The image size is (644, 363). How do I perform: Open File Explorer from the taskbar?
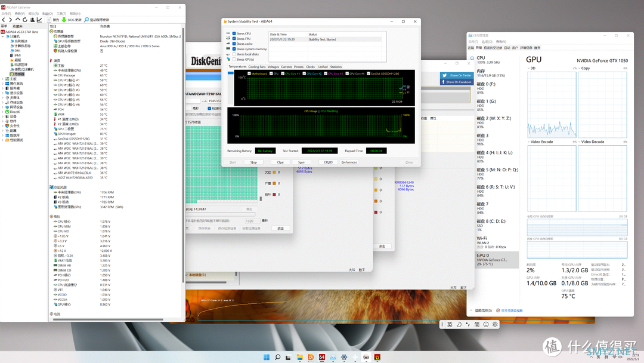(300, 357)
